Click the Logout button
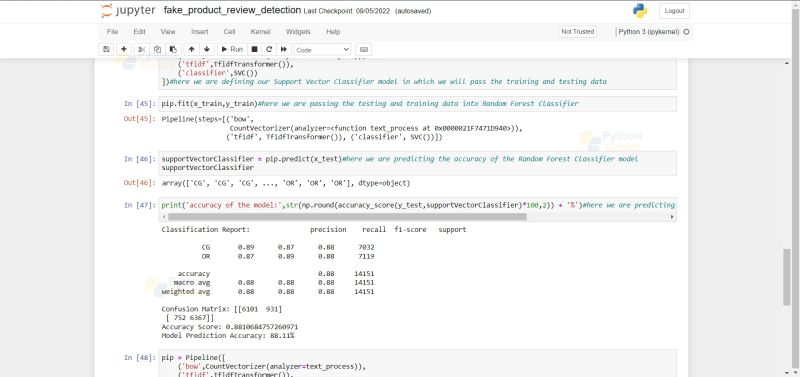This screenshot has height=377, width=800. (x=674, y=11)
